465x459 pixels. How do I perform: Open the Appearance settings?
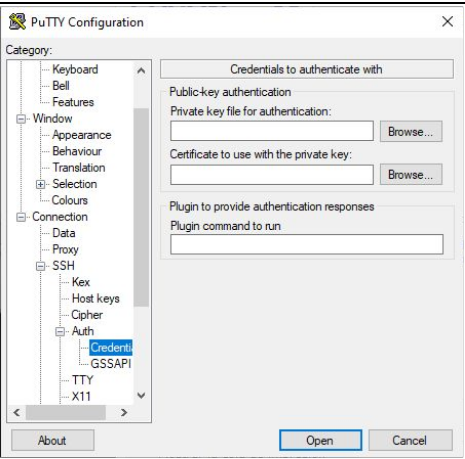coord(82,135)
